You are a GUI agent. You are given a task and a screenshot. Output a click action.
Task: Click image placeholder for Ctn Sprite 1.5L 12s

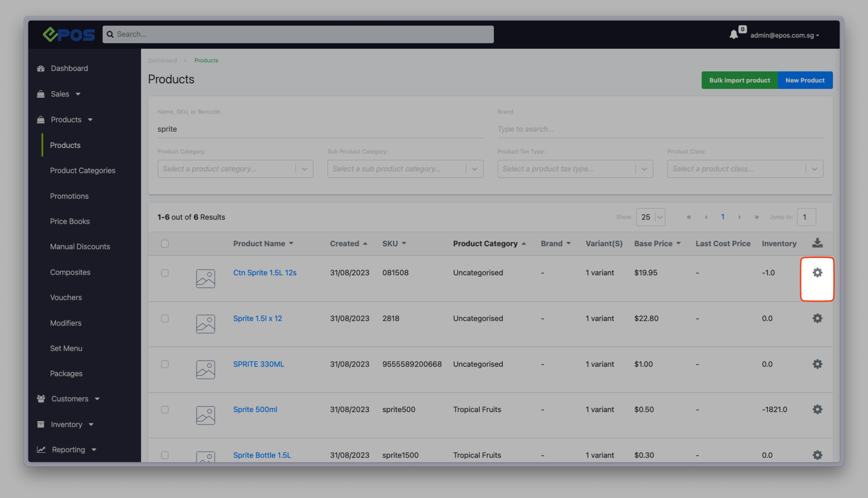coord(206,279)
